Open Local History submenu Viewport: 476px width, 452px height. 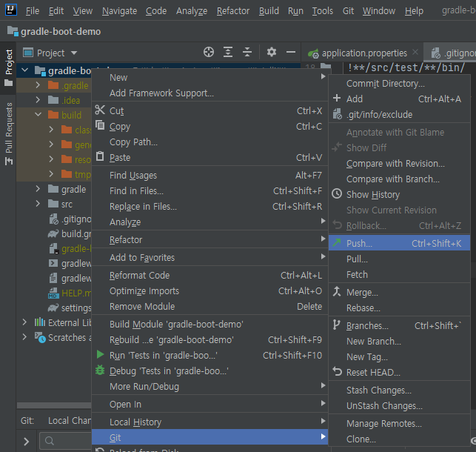pyautogui.click(x=209, y=422)
